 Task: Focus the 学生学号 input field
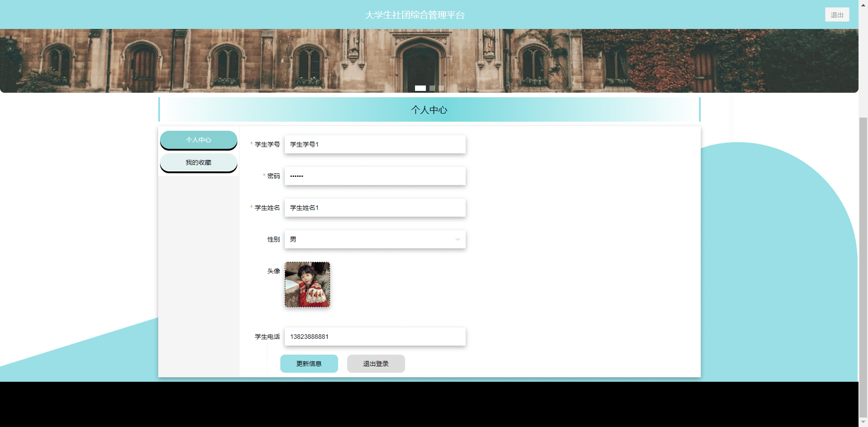(375, 144)
